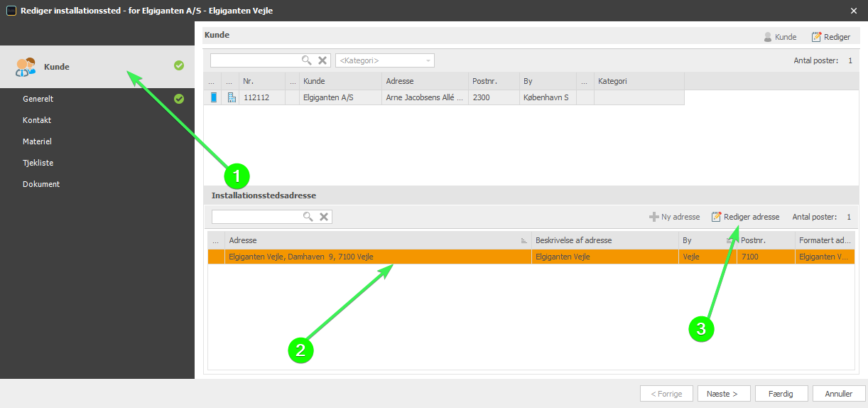Click the Vejle city cell
Image resolution: width=868 pixels, height=408 pixels.
(707, 257)
